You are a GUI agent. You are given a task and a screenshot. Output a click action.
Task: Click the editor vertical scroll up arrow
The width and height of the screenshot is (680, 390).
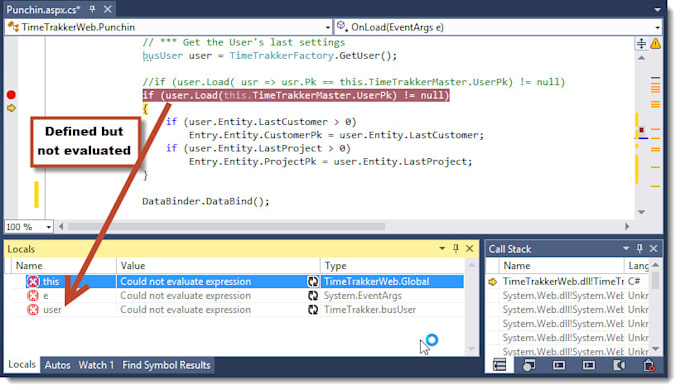point(641,58)
